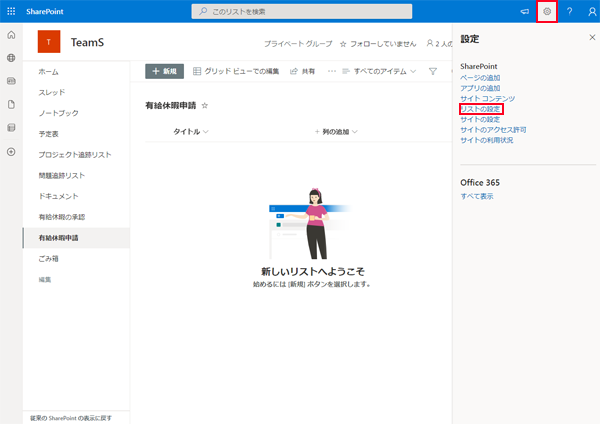Viewport: 600px width, 424px height.
Task: Open the megaphone announcements icon
Action: 525,11
